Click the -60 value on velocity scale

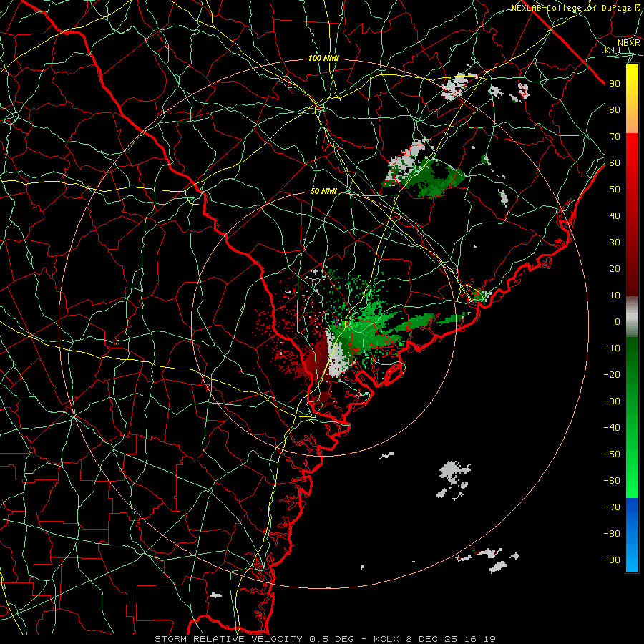pos(612,481)
